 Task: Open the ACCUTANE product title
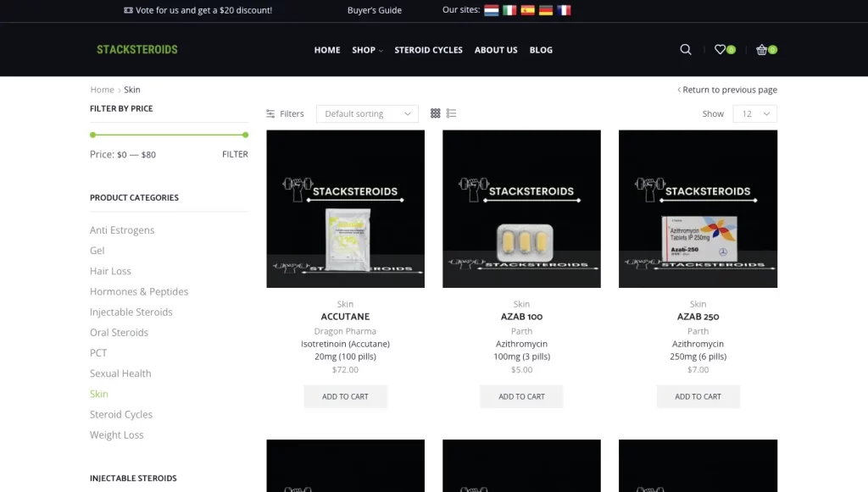pos(345,317)
